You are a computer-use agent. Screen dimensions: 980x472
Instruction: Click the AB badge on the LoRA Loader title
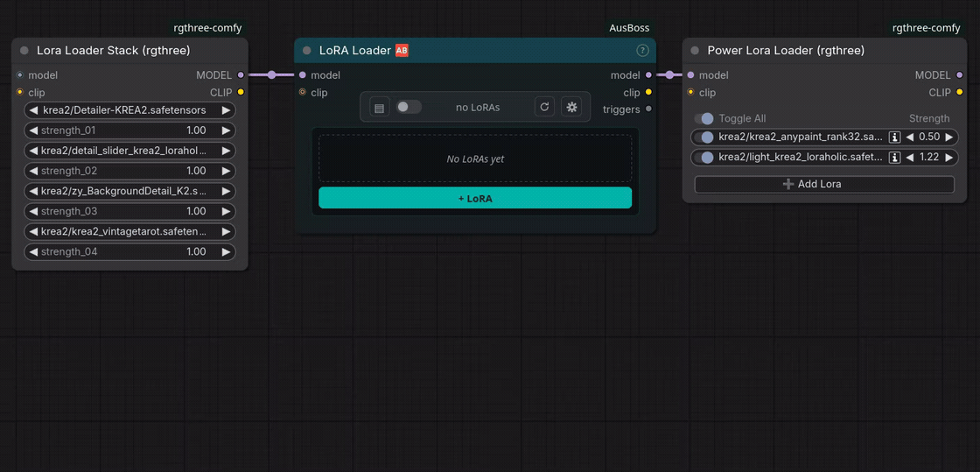click(402, 50)
